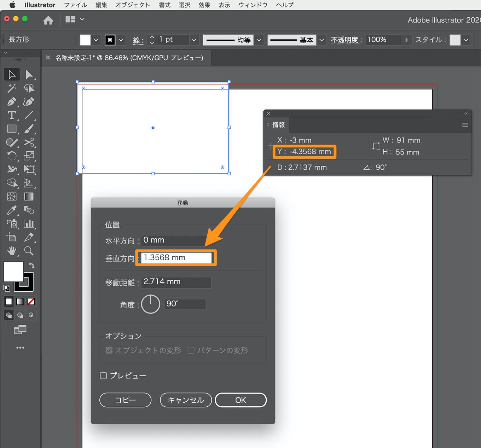The width and height of the screenshot is (481, 448).
Task: Select the Symbol Sprayer tool
Action: 12,224
